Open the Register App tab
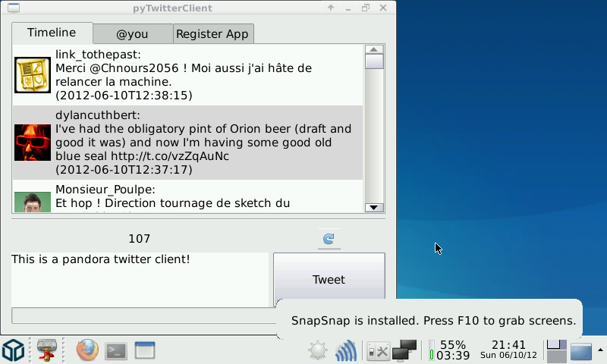Image resolution: width=607 pixels, height=364 pixels. point(213,34)
